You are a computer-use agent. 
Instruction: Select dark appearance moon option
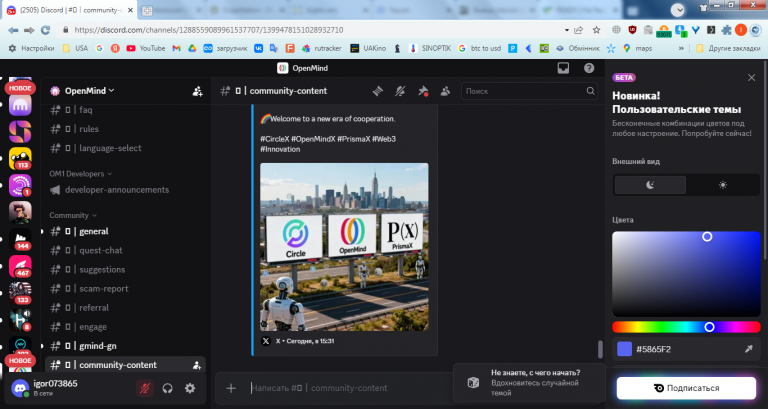point(650,185)
